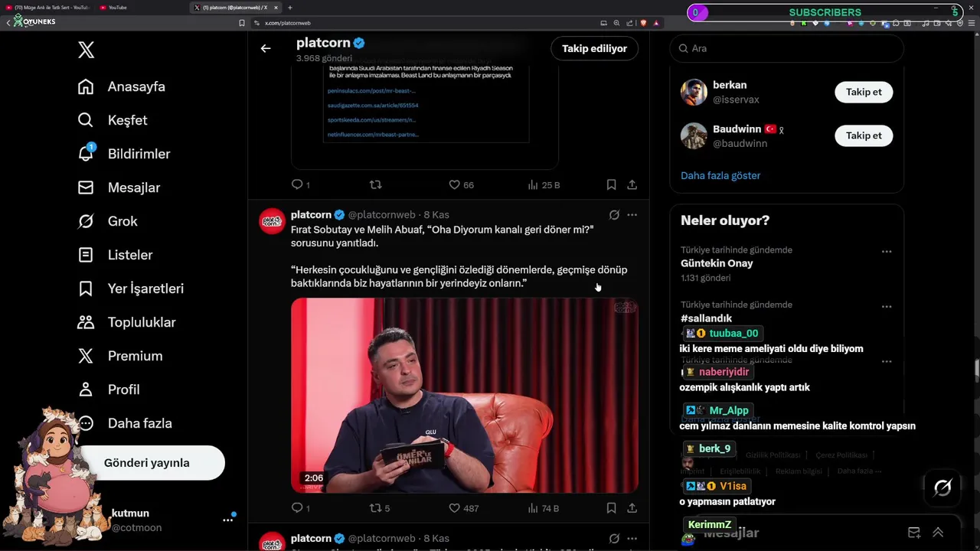Close the platcorn X browser tab
The image size is (980, 551).
click(276, 8)
